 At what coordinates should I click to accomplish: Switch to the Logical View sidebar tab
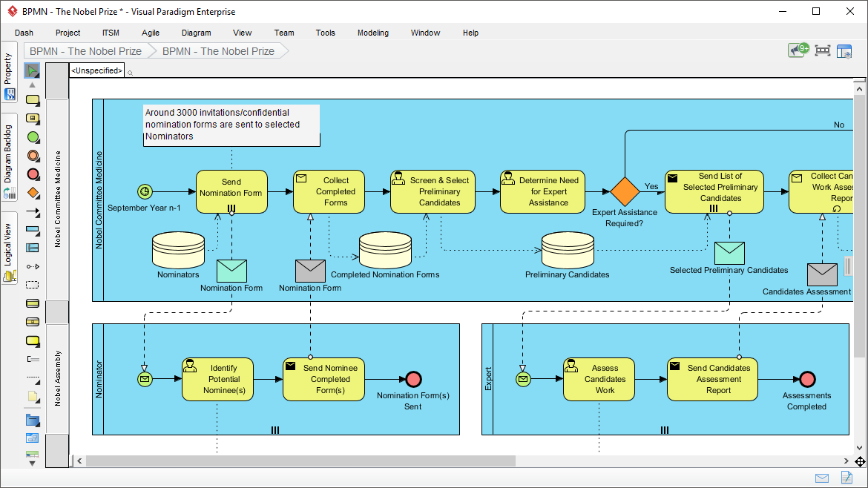10,245
